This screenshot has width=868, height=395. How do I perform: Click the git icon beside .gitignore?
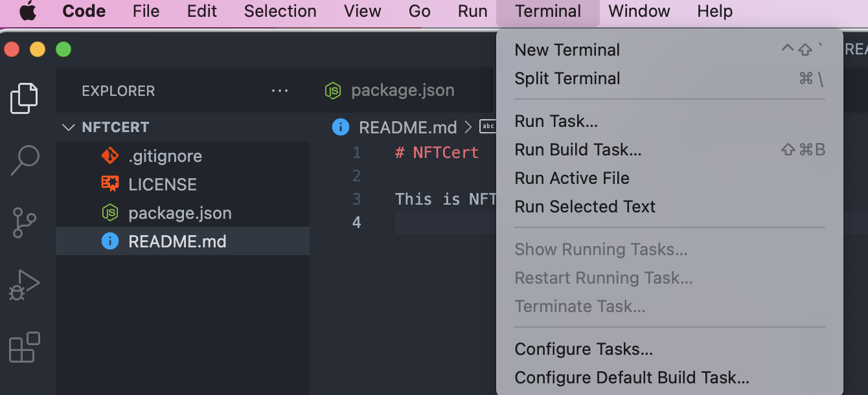tap(110, 156)
